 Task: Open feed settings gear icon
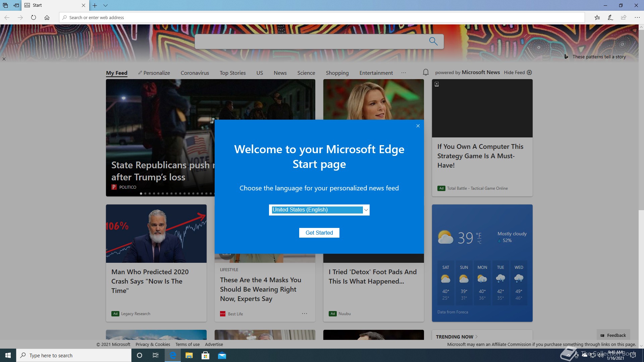coord(529,72)
